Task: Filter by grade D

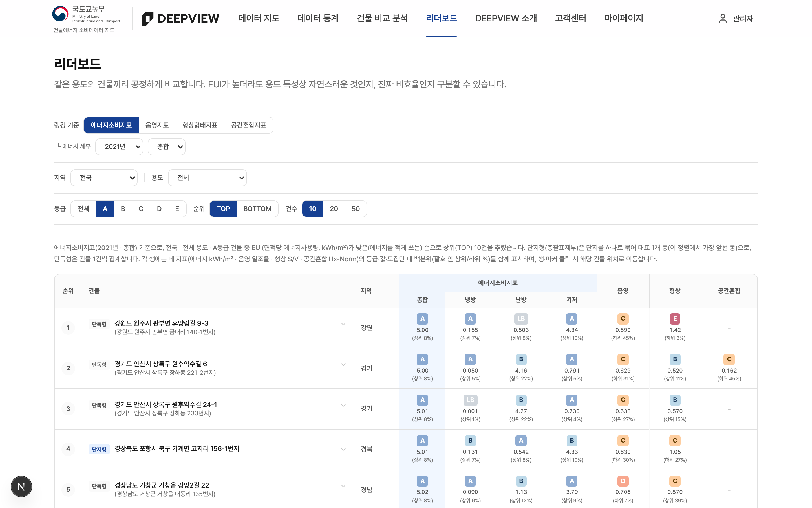Action: [159, 209]
